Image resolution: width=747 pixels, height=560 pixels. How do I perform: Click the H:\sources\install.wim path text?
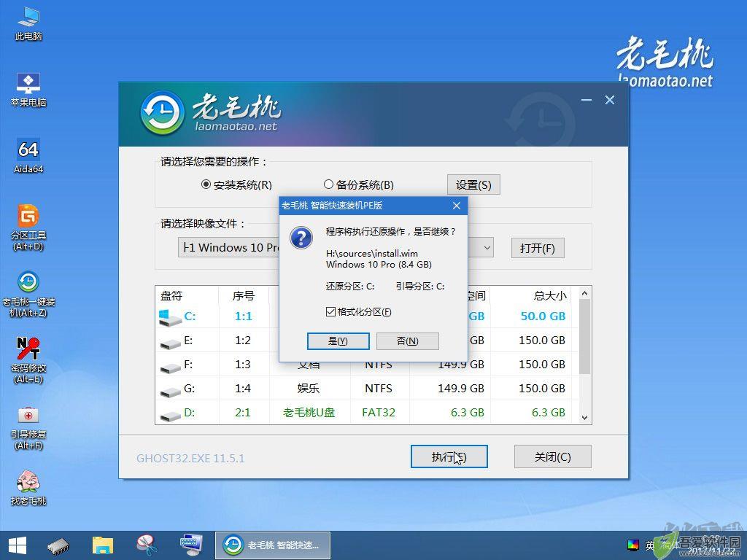[371, 254]
